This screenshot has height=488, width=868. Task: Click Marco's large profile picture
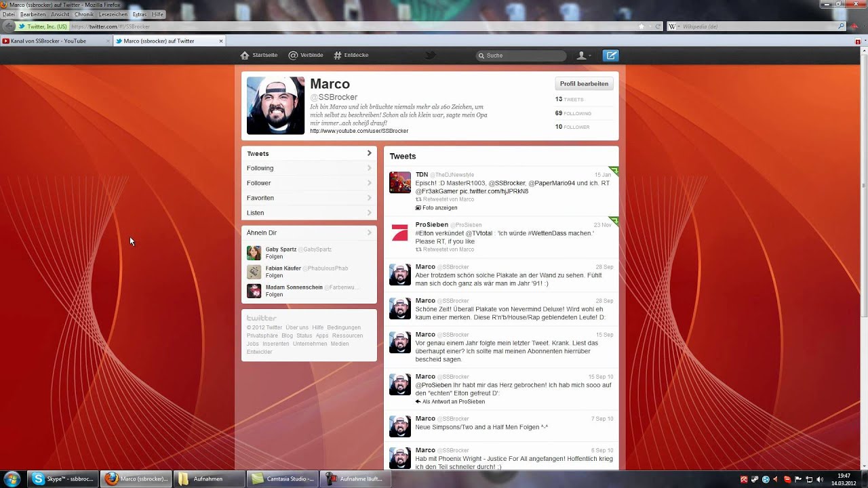pyautogui.click(x=275, y=105)
